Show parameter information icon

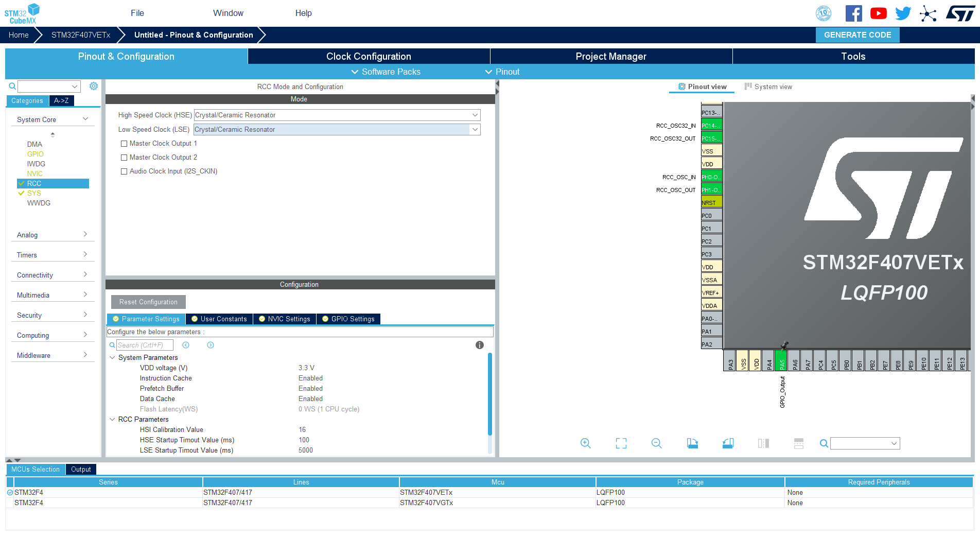tap(480, 345)
